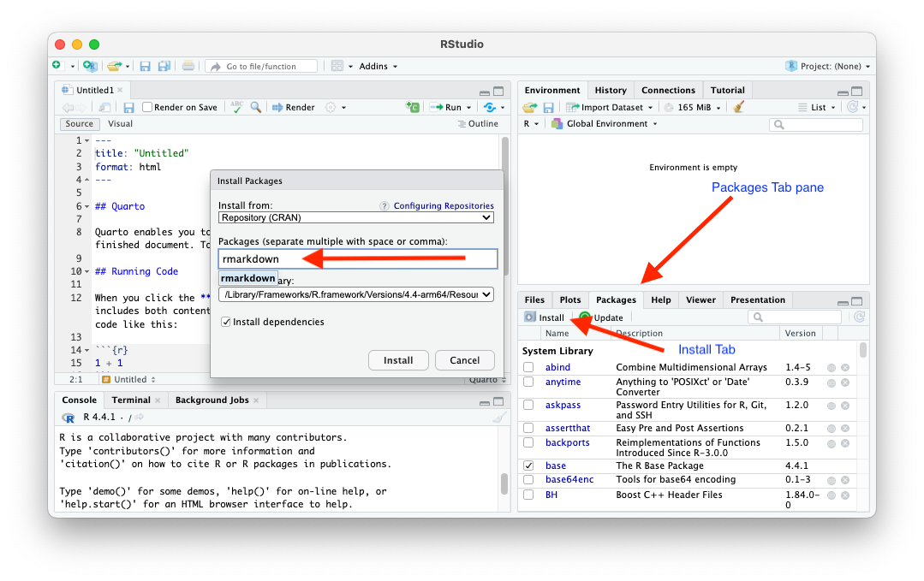This screenshot has width=924, height=581.
Task: Insert a new code chunk with green C icon
Action: [x=413, y=107]
